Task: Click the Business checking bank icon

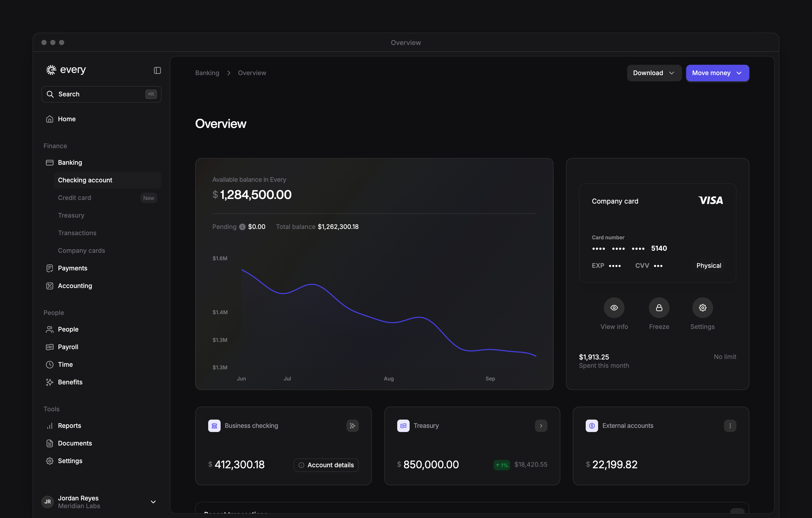Action: pos(214,426)
